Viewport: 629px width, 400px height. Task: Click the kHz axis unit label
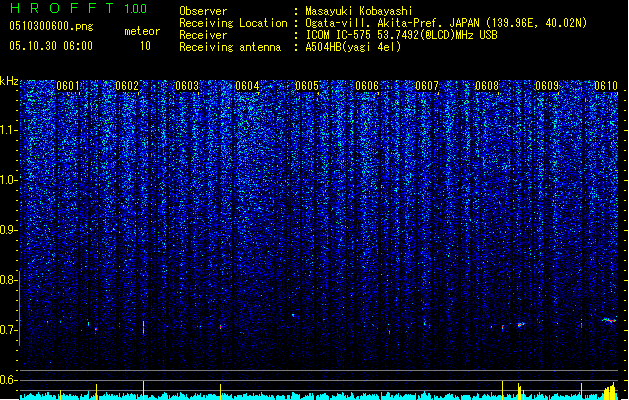[9, 81]
